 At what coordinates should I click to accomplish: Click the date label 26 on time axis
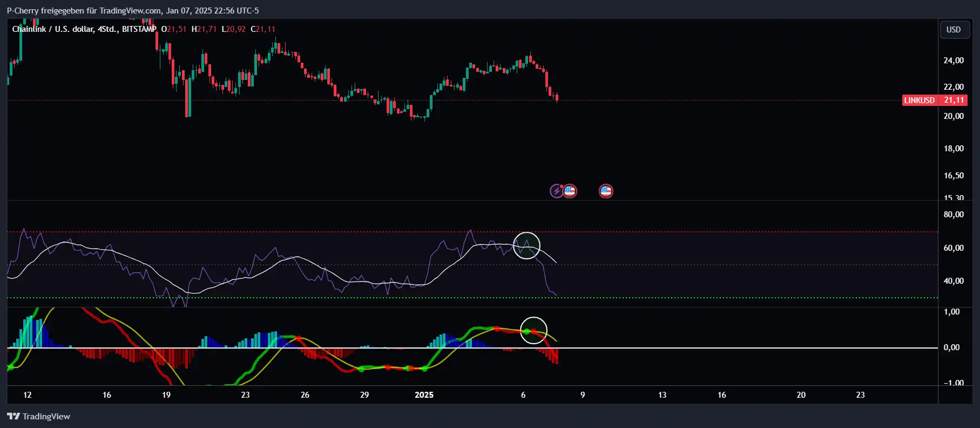305,395
